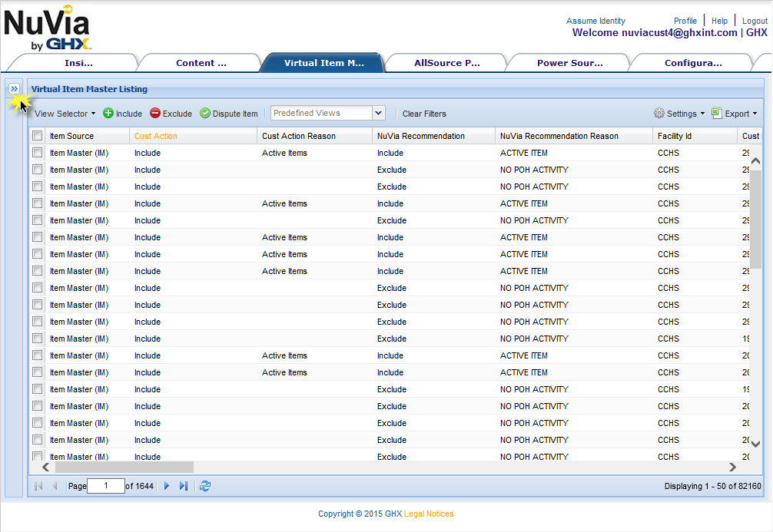
Task: Check the first Item Master row checkbox
Action: (37, 153)
